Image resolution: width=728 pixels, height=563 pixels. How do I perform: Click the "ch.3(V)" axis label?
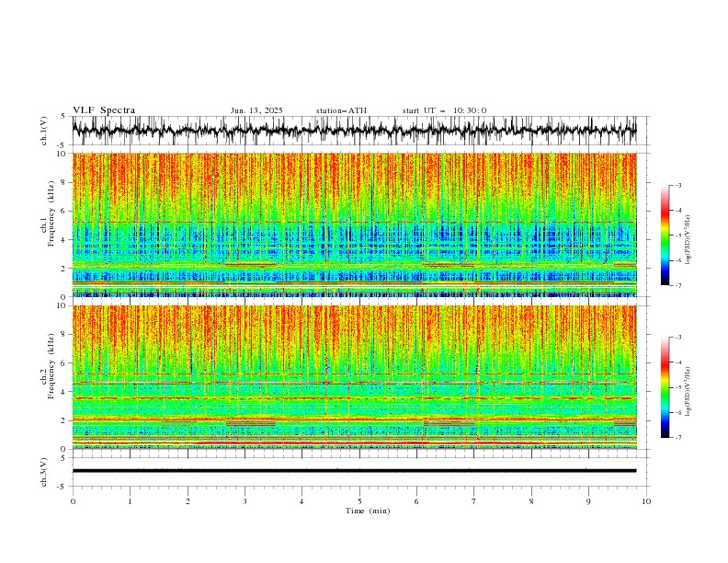pyautogui.click(x=44, y=472)
